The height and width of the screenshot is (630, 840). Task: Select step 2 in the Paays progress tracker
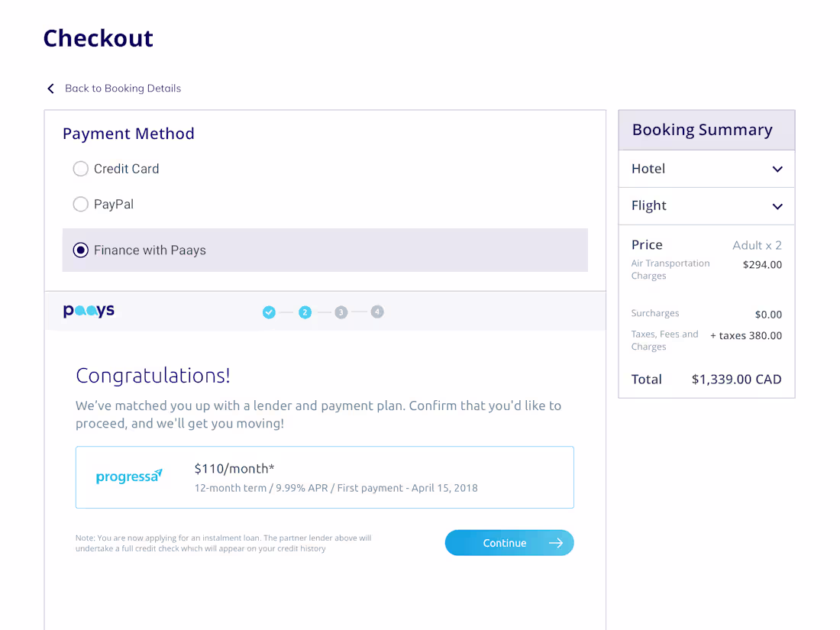(x=305, y=312)
